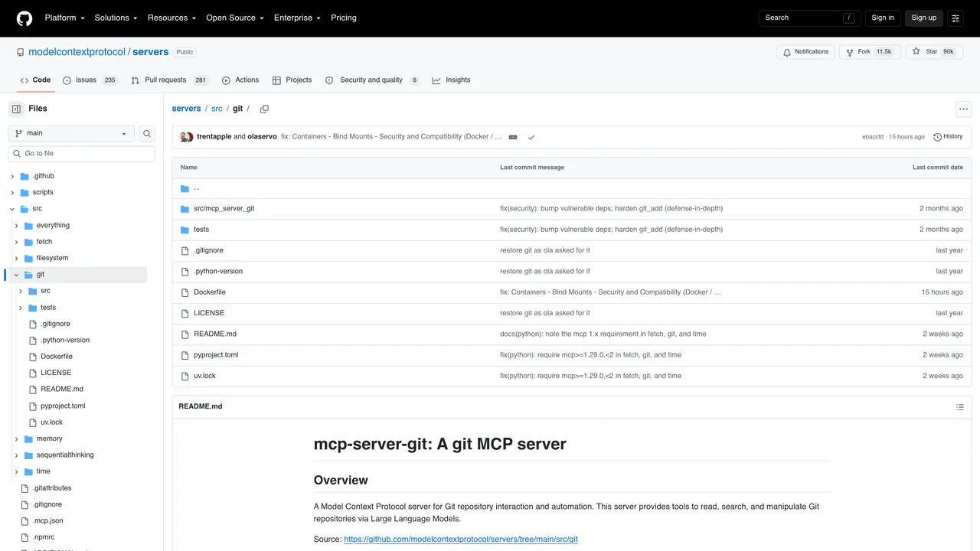Switch to Issues tab
This screenshot has height=551, width=980.
pos(90,80)
